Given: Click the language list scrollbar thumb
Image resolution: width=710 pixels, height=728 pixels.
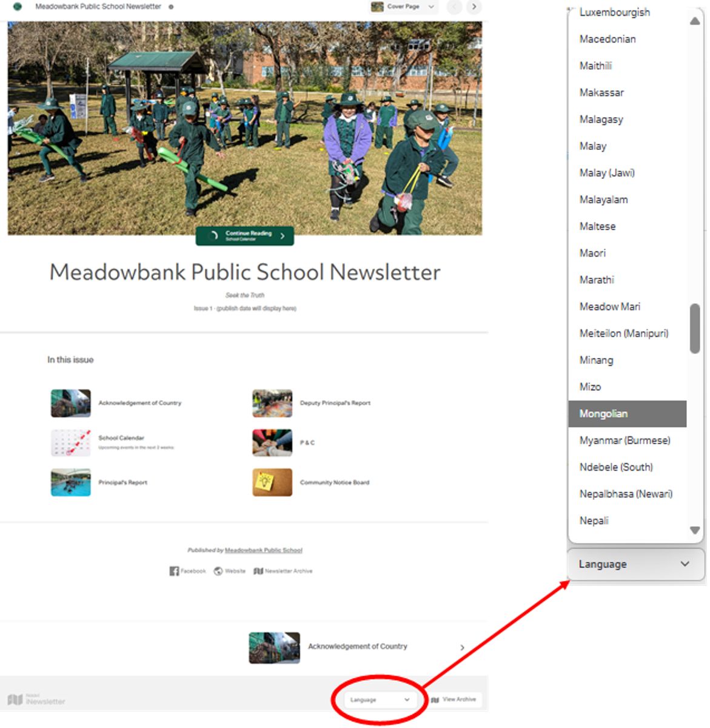Looking at the screenshot, I should 695,328.
